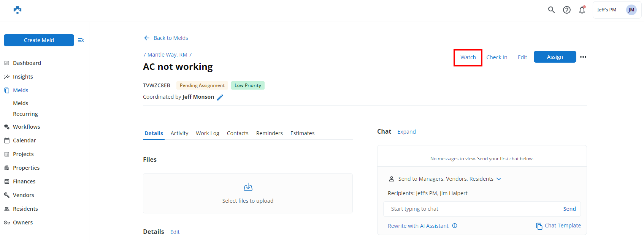Open the notifications bell
This screenshot has width=644, height=243.
click(582, 10)
